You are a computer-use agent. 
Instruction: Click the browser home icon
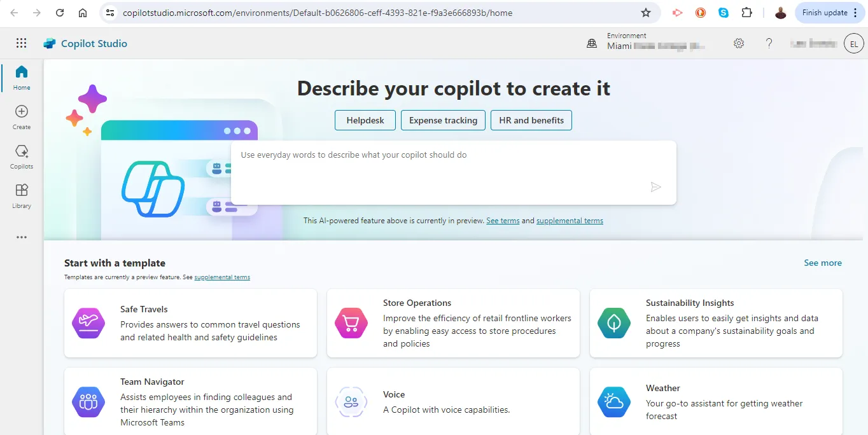pyautogui.click(x=83, y=13)
